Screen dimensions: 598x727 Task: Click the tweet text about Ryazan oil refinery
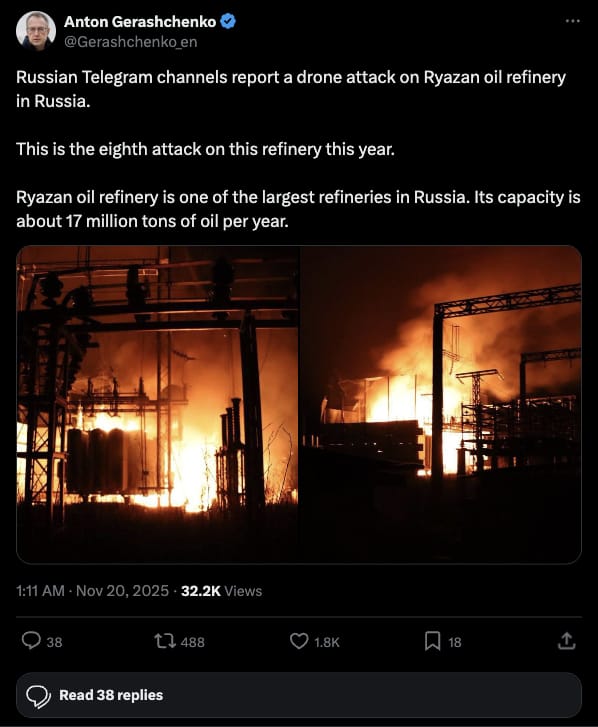pyautogui.click(x=298, y=149)
